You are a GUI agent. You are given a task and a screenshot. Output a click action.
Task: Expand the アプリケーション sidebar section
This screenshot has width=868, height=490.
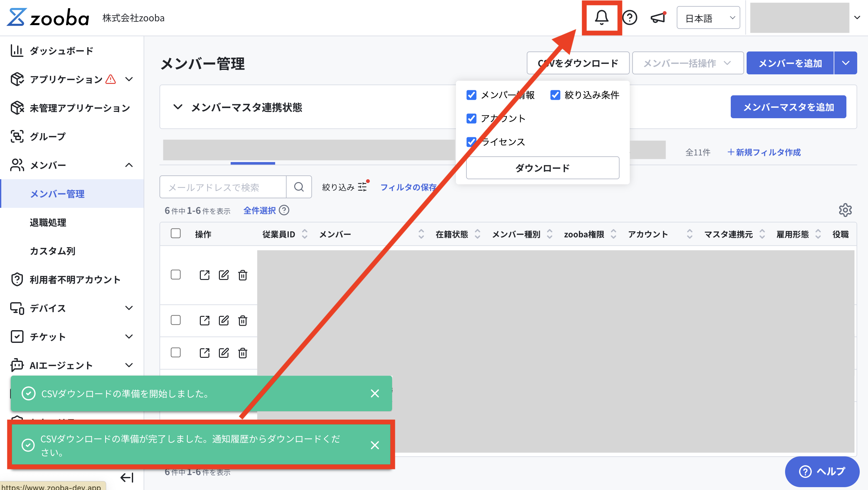point(129,79)
